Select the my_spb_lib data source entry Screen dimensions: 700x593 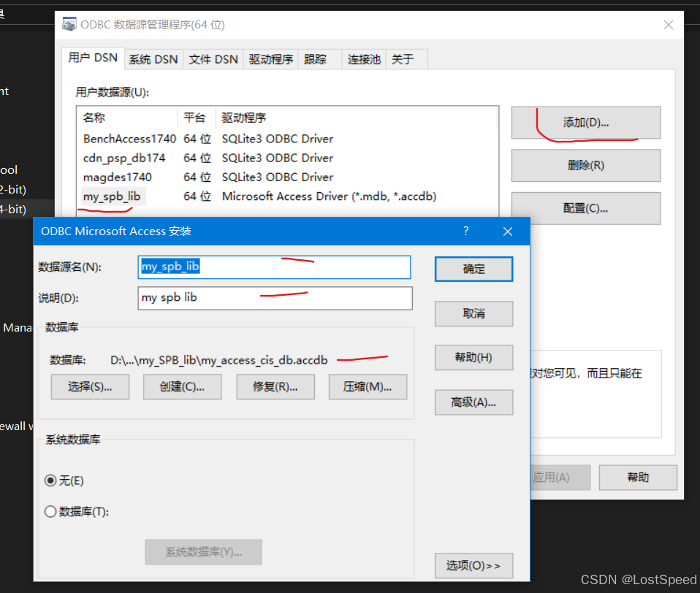pos(113,196)
